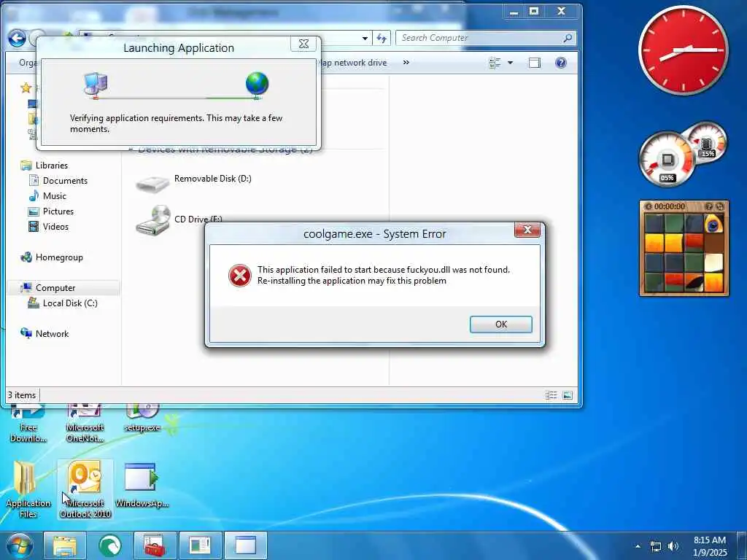Image resolution: width=747 pixels, height=560 pixels.
Task: Maximize the Computer Explorer window
Action: (x=534, y=12)
